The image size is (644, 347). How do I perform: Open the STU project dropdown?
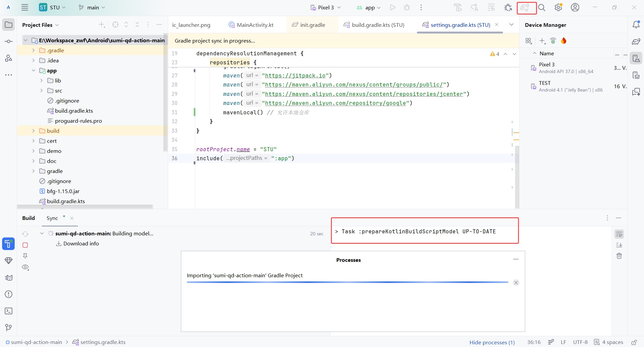point(52,7)
